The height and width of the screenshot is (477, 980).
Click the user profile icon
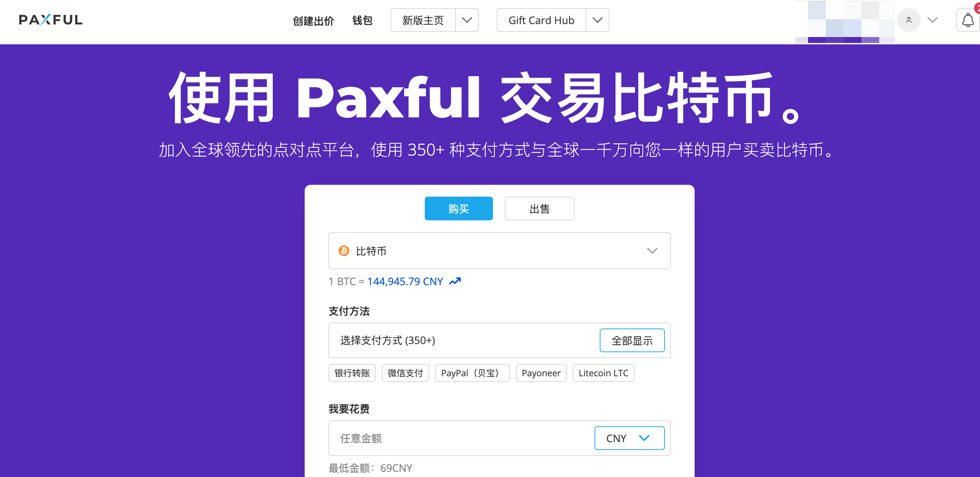click(x=908, y=21)
